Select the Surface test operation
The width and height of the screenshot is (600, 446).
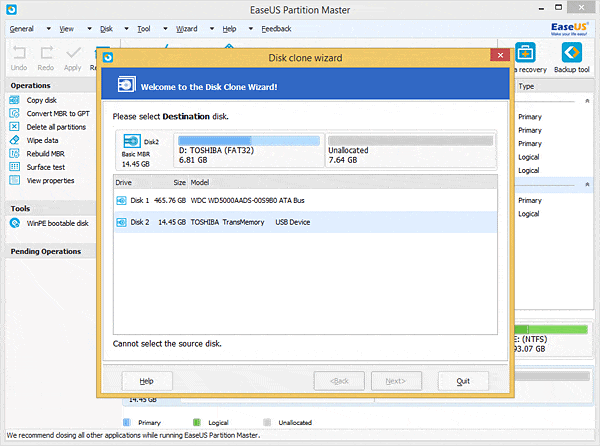click(46, 167)
